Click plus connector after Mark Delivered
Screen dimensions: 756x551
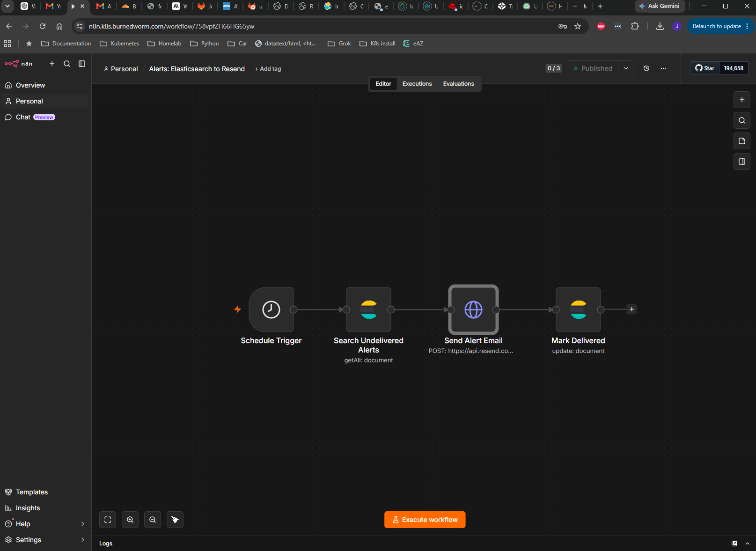point(631,309)
